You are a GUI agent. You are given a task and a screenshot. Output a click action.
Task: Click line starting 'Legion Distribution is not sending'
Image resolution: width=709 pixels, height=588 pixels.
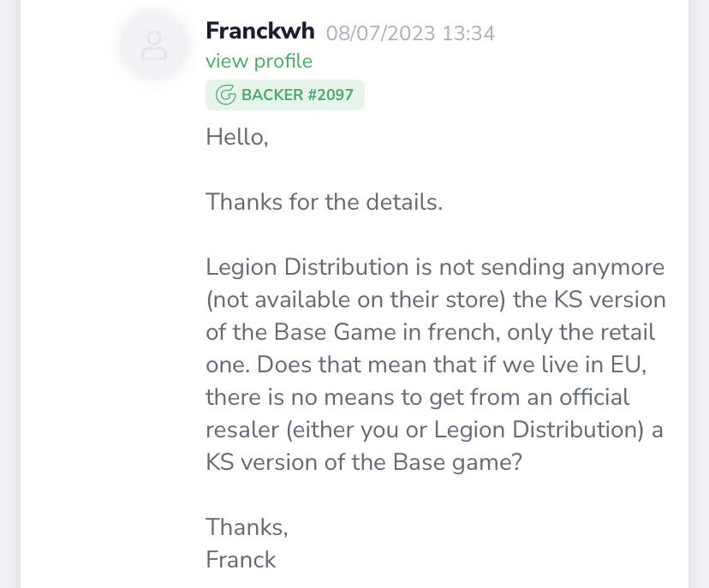(x=435, y=268)
